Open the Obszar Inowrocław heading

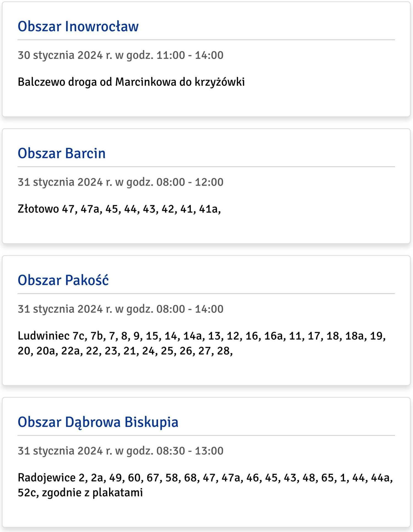(x=78, y=26)
